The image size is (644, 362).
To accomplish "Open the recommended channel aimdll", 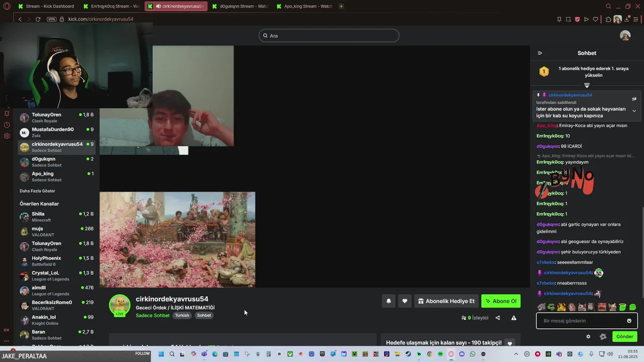I will [56, 291].
